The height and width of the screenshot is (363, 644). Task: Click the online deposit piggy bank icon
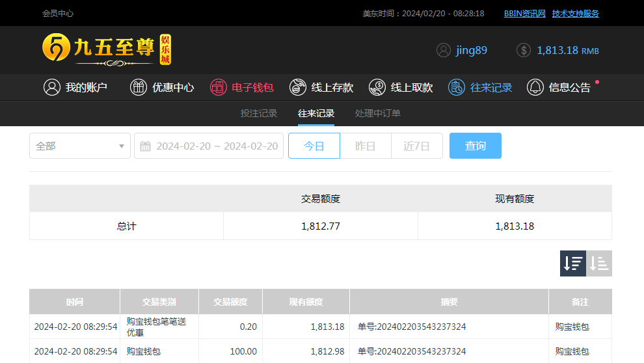[x=298, y=87]
